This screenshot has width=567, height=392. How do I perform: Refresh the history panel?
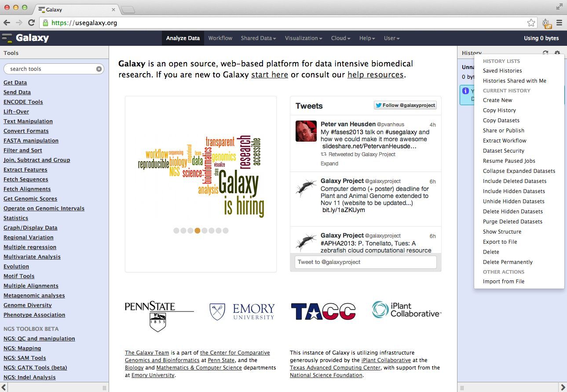click(x=545, y=53)
